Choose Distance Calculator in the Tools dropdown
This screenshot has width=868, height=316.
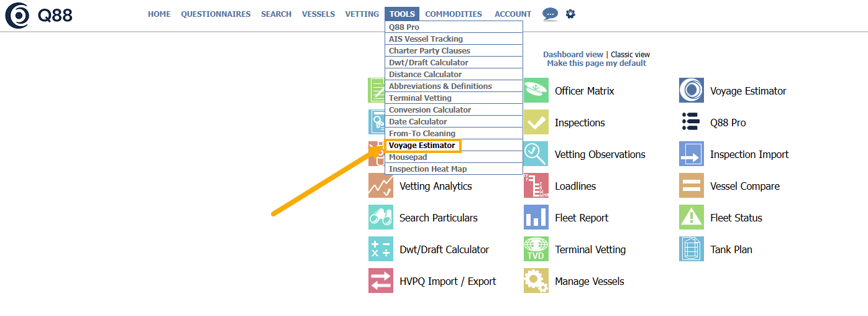[x=425, y=75]
